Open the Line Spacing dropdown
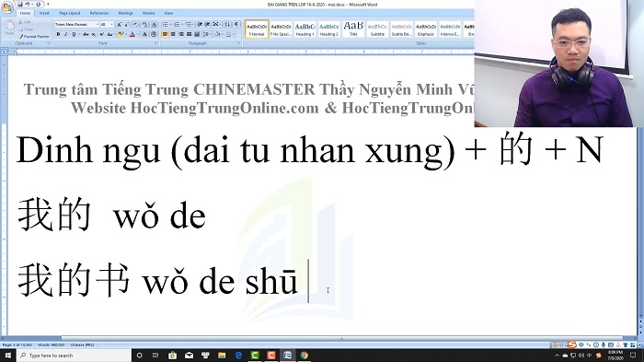This screenshot has height=362, width=644. click(207, 34)
